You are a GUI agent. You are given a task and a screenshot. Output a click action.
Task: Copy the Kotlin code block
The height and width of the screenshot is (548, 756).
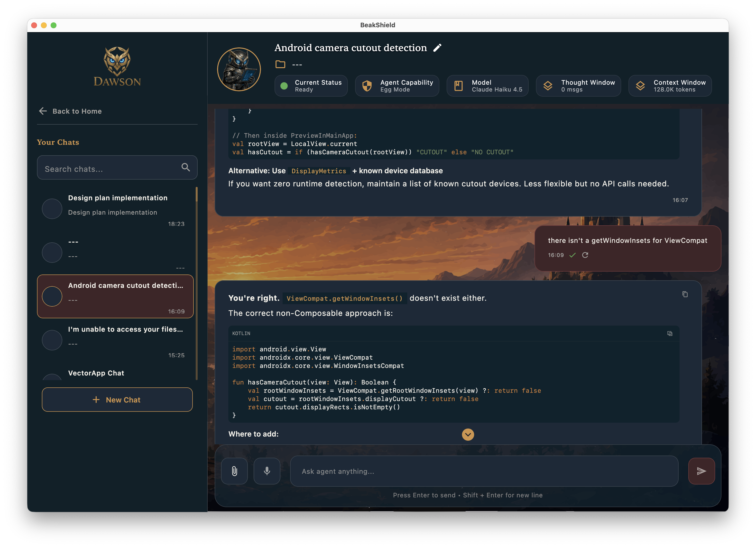[670, 333]
